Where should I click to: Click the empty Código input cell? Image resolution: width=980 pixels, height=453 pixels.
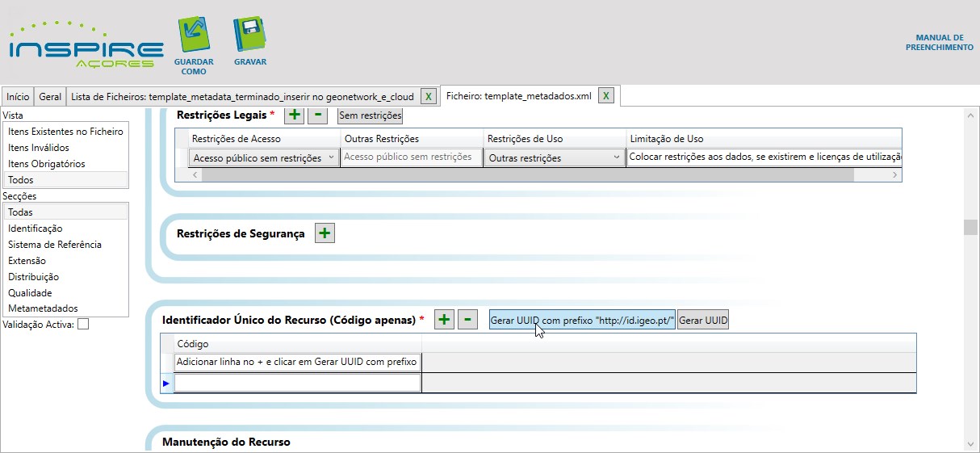pos(297,383)
